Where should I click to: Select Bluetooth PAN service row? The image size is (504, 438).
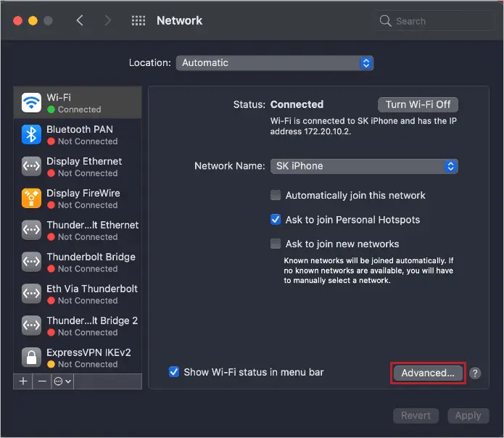click(x=78, y=135)
